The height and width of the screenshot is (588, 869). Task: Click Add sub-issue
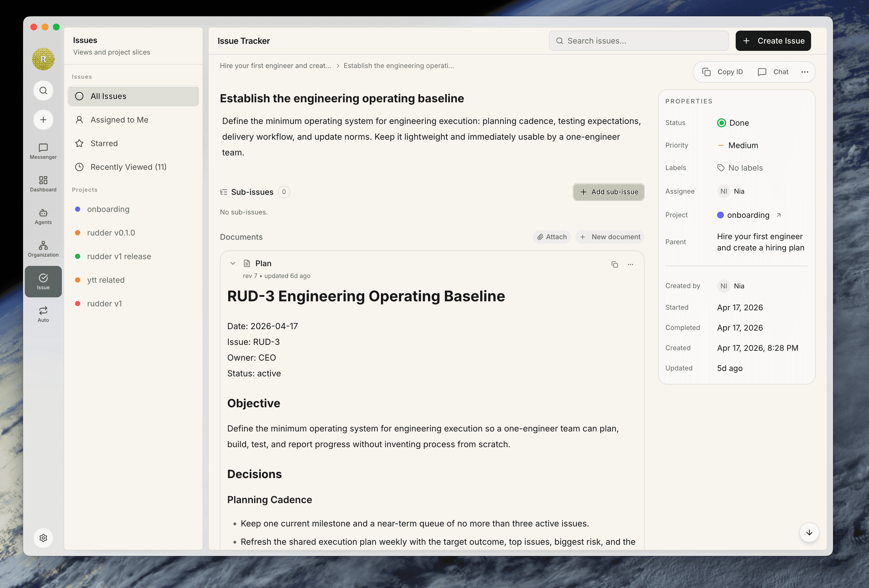(x=608, y=192)
